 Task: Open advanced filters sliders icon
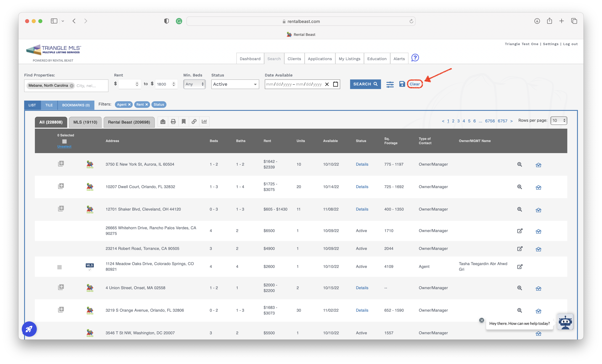(390, 84)
